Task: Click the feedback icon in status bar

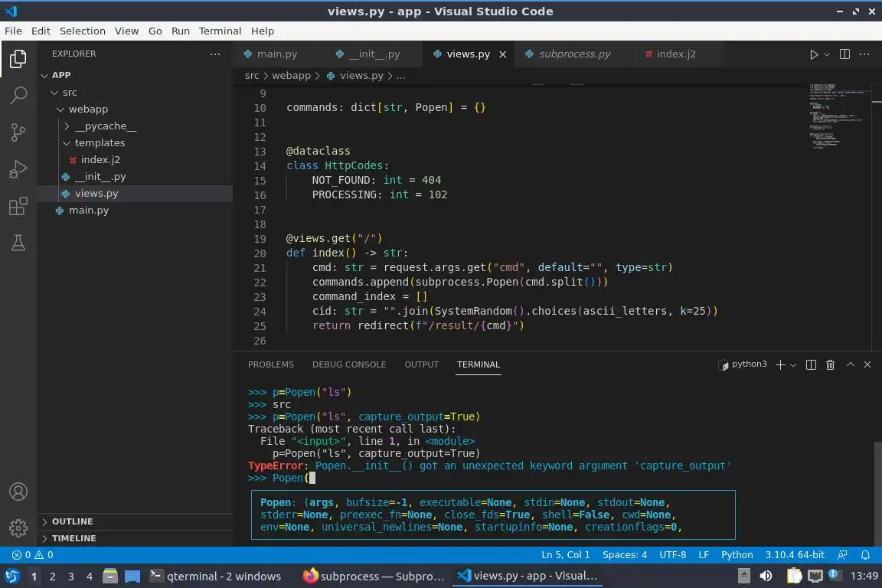Action: (842, 555)
